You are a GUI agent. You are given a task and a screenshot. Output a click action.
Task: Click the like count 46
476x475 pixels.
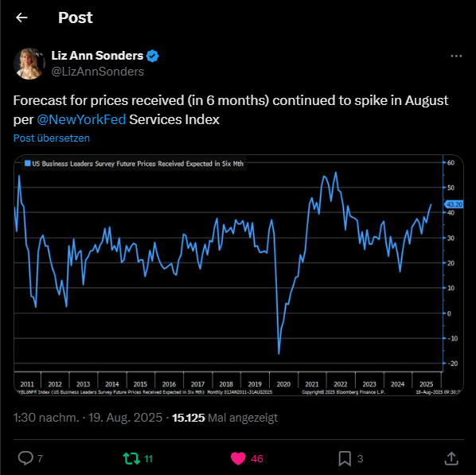(256, 458)
